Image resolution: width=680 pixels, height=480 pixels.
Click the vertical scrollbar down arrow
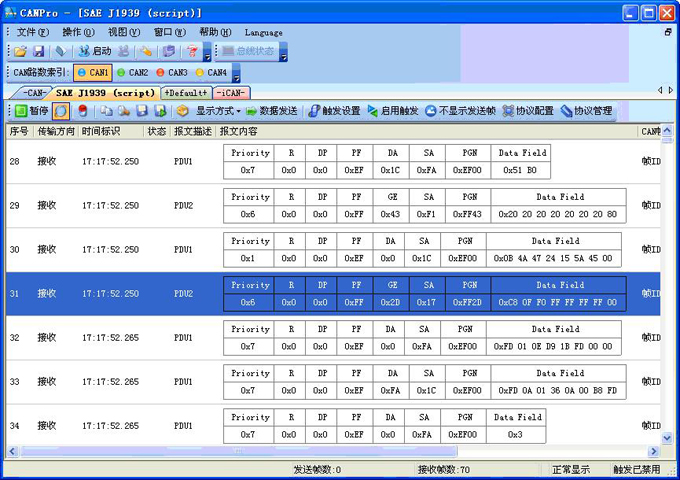click(x=666, y=436)
